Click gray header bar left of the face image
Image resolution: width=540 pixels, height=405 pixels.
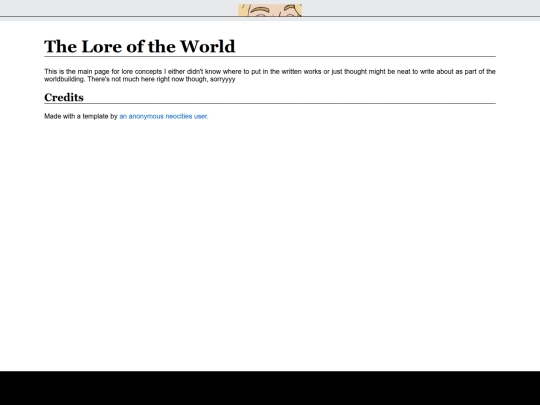(119, 8)
